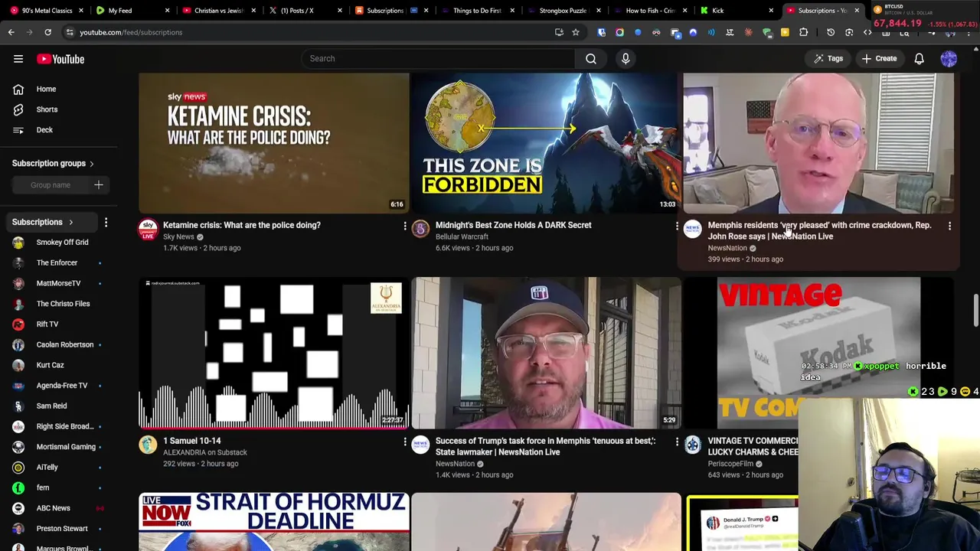View site information icon in address bar
The width and height of the screenshot is (980, 551).
70,32
